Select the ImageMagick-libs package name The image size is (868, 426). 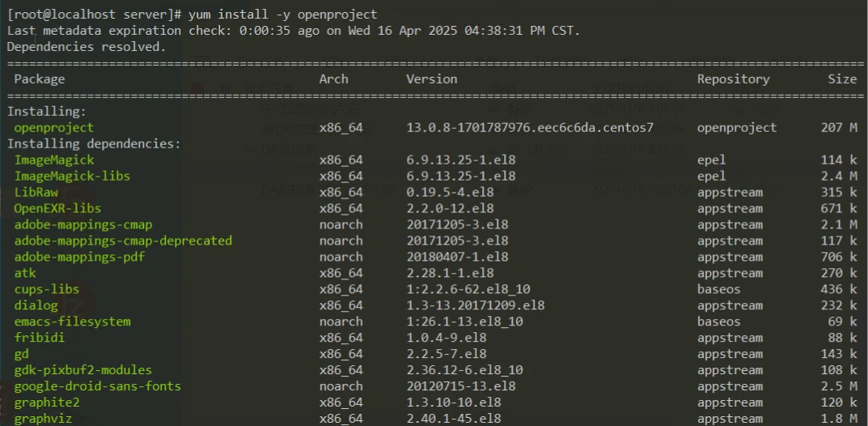click(x=72, y=177)
